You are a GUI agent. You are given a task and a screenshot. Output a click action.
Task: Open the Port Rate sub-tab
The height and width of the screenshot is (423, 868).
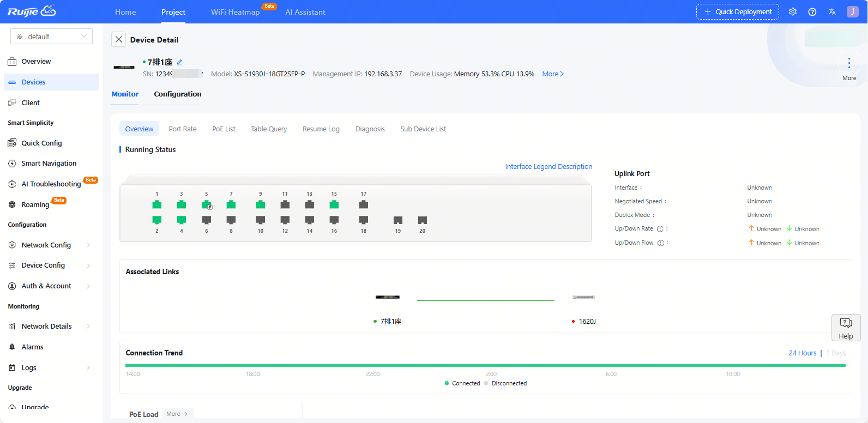click(x=182, y=129)
